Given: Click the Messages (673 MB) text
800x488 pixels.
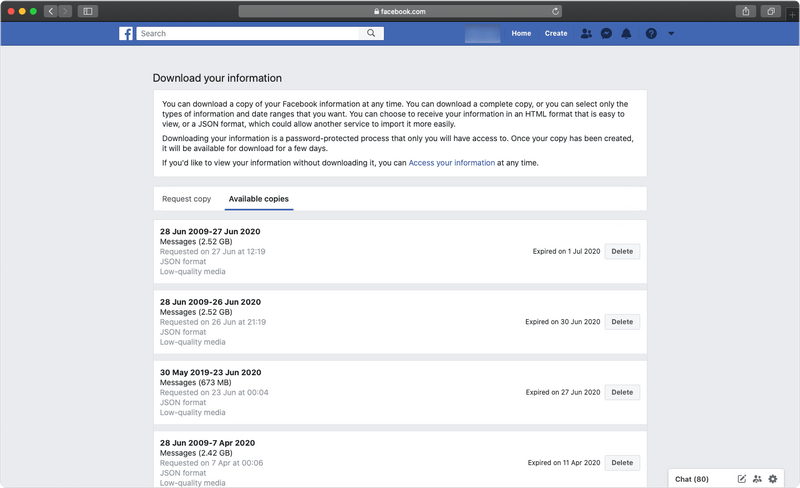Looking at the screenshot, I should [195, 382].
